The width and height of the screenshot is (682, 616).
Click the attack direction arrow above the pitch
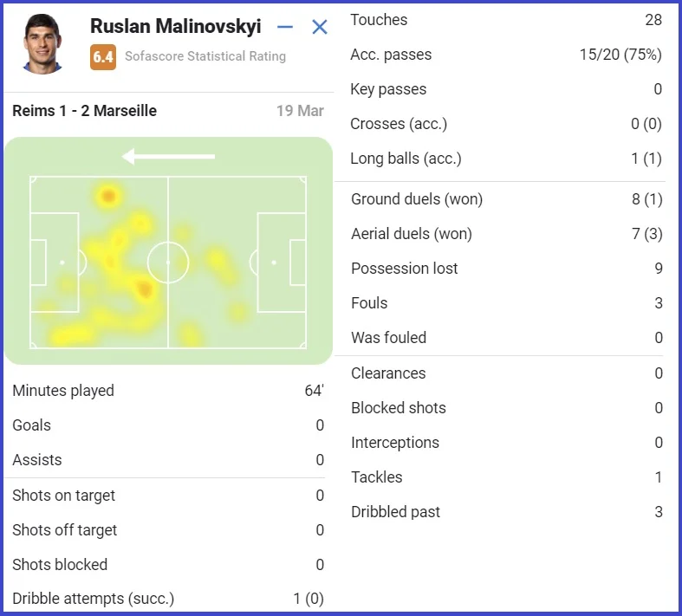pyautogui.click(x=168, y=157)
